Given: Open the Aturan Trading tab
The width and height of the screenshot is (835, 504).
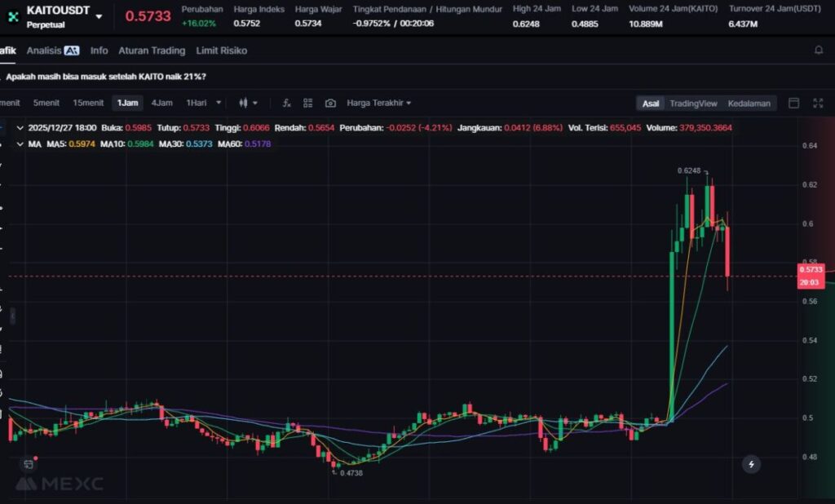Looking at the screenshot, I should [x=152, y=51].
